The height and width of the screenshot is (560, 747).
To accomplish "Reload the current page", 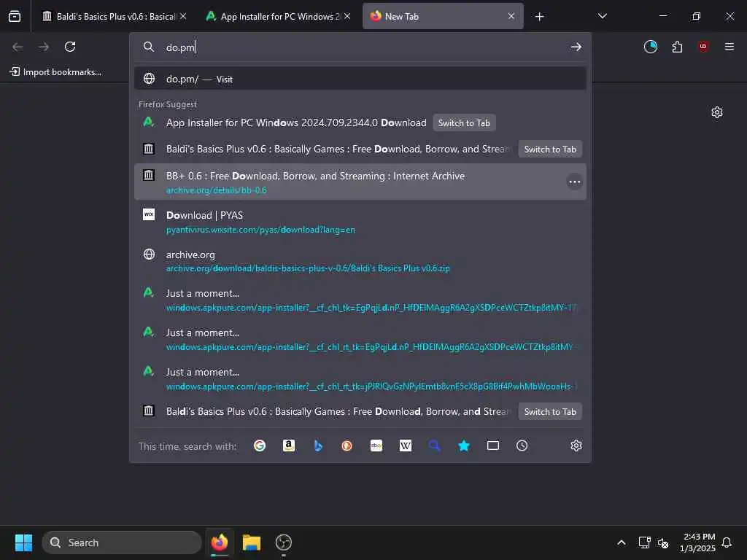I will [70, 47].
